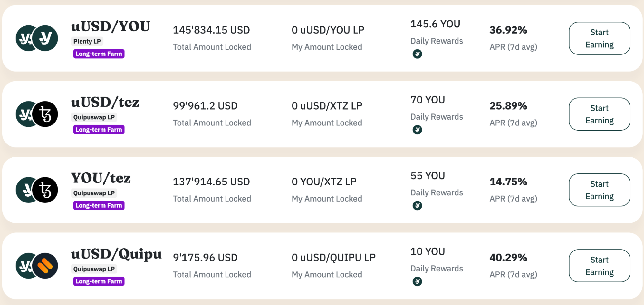Open the uUSD/YOU farm title
The image size is (644, 305).
(x=111, y=26)
